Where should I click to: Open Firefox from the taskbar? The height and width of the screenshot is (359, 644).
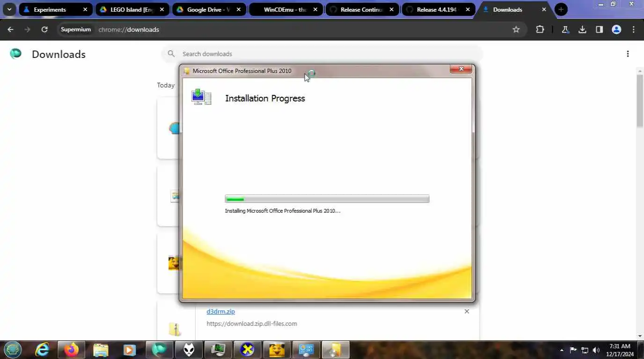(72, 350)
